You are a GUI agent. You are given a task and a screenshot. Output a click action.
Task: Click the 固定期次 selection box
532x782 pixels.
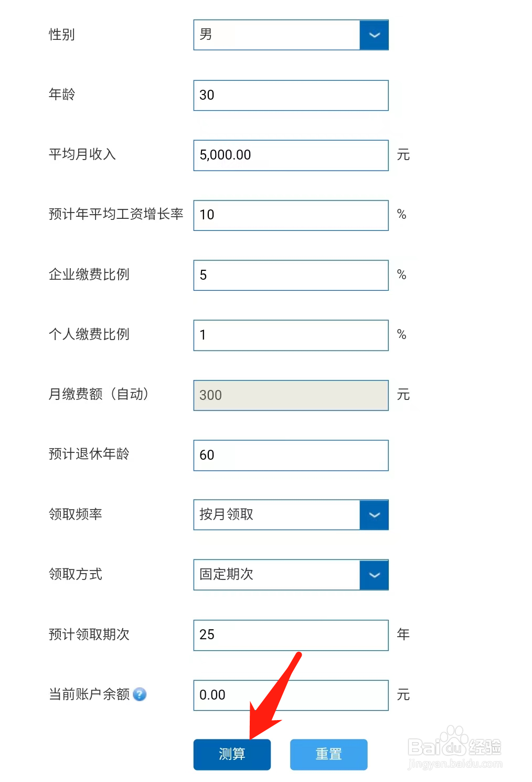pyautogui.click(x=276, y=575)
